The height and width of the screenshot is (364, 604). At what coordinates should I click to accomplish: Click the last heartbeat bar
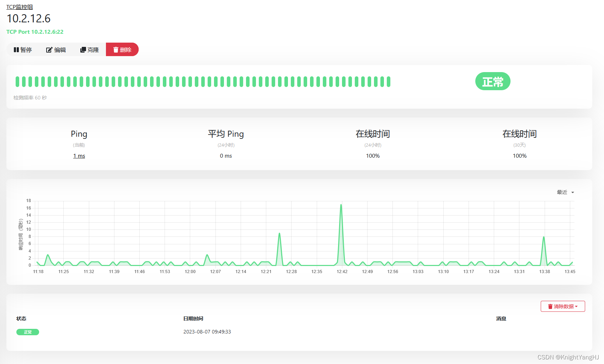(x=389, y=82)
